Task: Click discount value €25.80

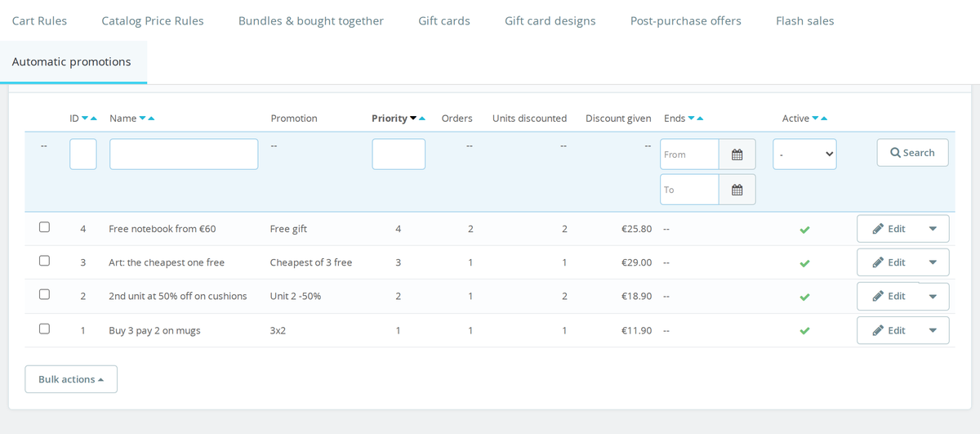Action: coord(636,229)
